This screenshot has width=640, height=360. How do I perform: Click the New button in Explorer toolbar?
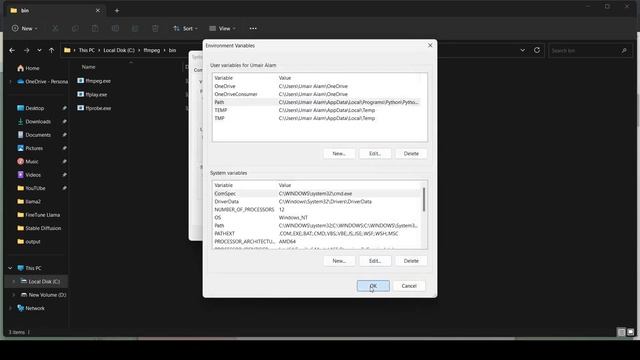[24, 29]
